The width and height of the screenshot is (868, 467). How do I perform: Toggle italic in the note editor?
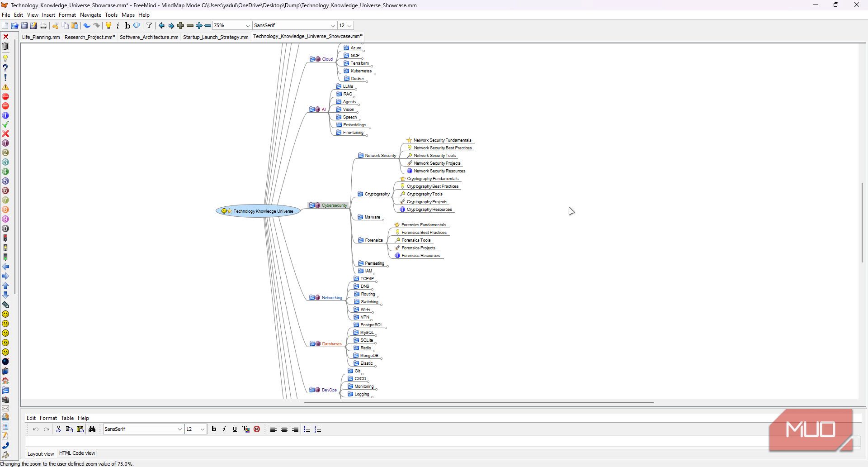point(224,429)
